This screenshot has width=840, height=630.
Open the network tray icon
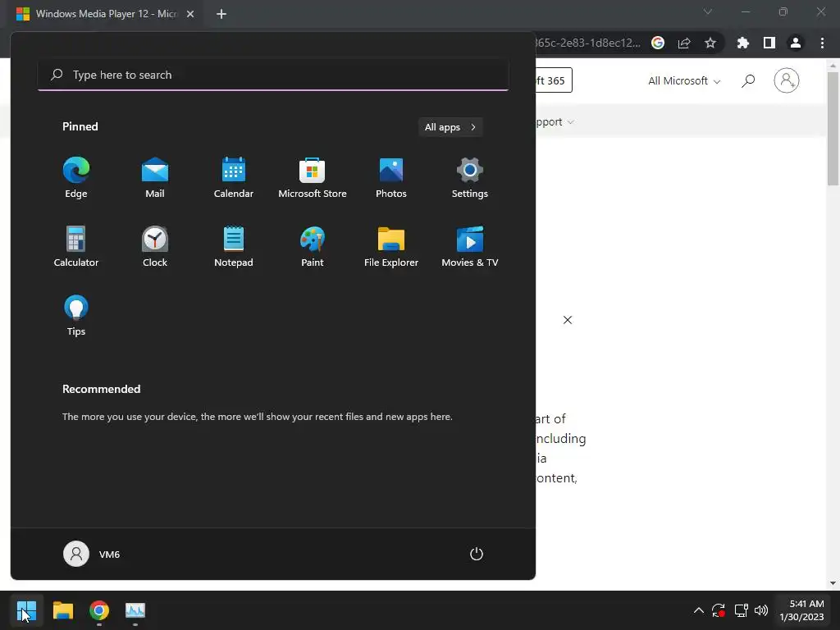point(741,610)
